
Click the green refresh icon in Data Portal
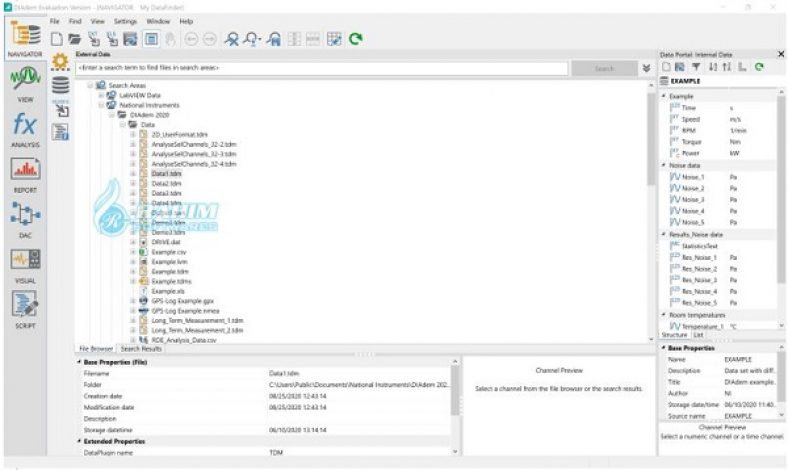click(x=759, y=67)
